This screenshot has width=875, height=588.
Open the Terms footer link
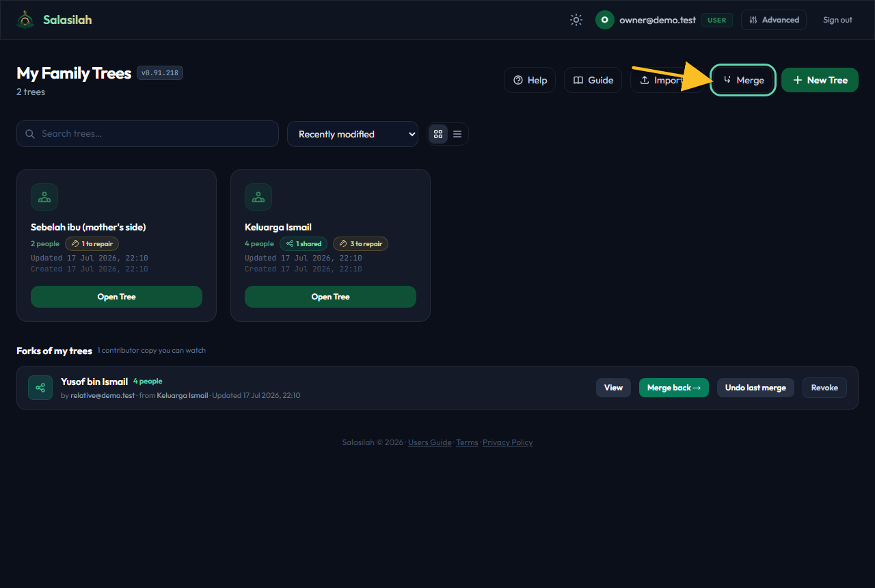[x=467, y=442]
